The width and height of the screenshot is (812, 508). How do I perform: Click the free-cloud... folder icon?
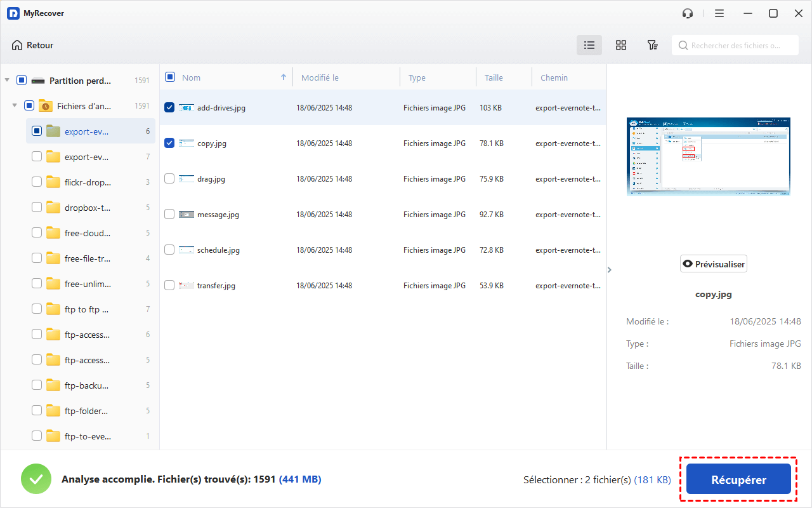53,232
